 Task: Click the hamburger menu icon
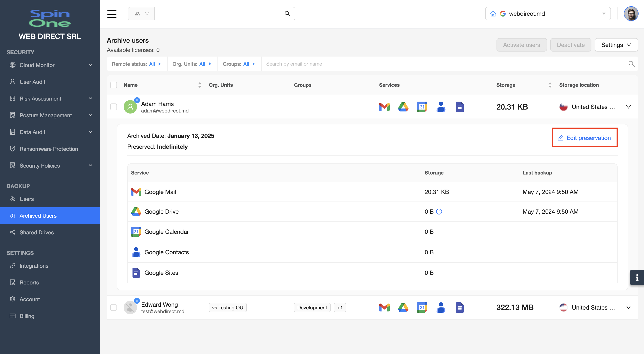click(112, 14)
